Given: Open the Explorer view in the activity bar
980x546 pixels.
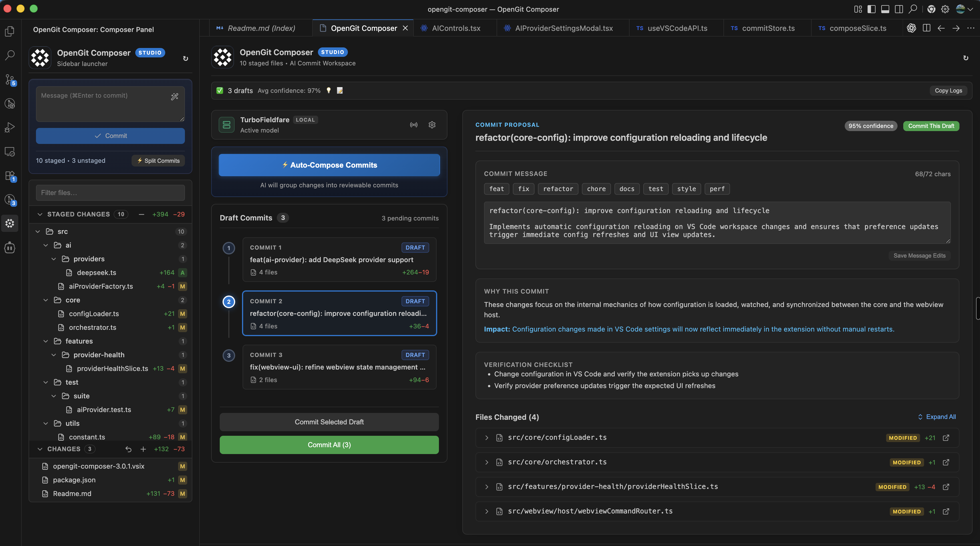Looking at the screenshot, I should pyautogui.click(x=10, y=31).
